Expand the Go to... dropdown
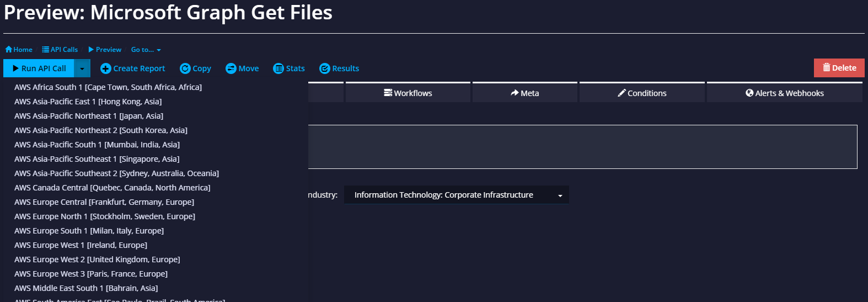Image resolution: width=868 pixels, height=302 pixels. [146, 50]
